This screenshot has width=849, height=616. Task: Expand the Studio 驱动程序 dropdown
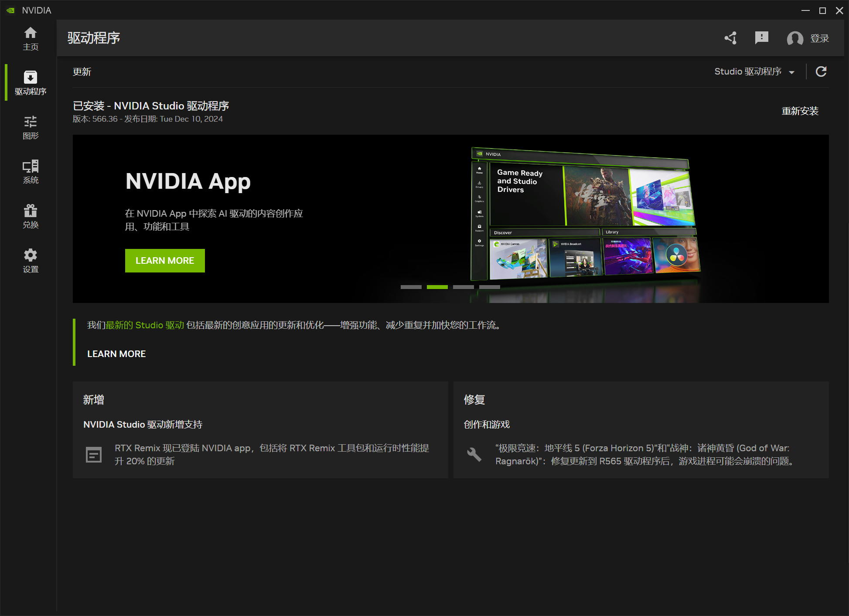pyautogui.click(x=747, y=71)
